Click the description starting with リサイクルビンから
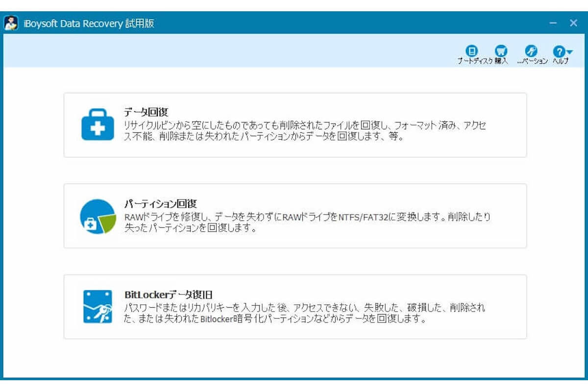 305,131
